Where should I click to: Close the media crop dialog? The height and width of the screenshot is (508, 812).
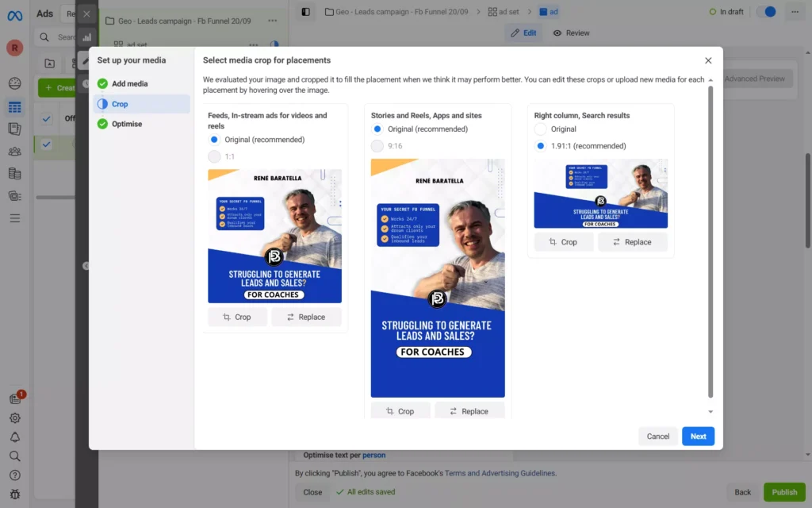pyautogui.click(x=708, y=60)
